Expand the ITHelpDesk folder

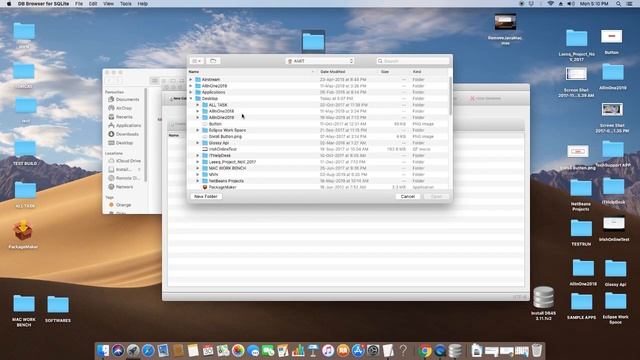click(x=198, y=156)
